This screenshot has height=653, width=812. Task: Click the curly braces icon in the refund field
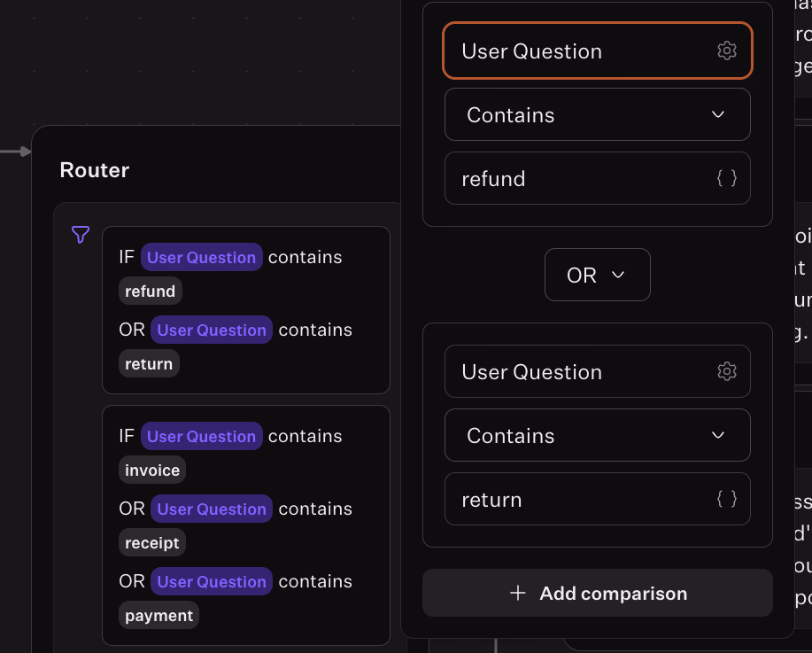[726, 179]
